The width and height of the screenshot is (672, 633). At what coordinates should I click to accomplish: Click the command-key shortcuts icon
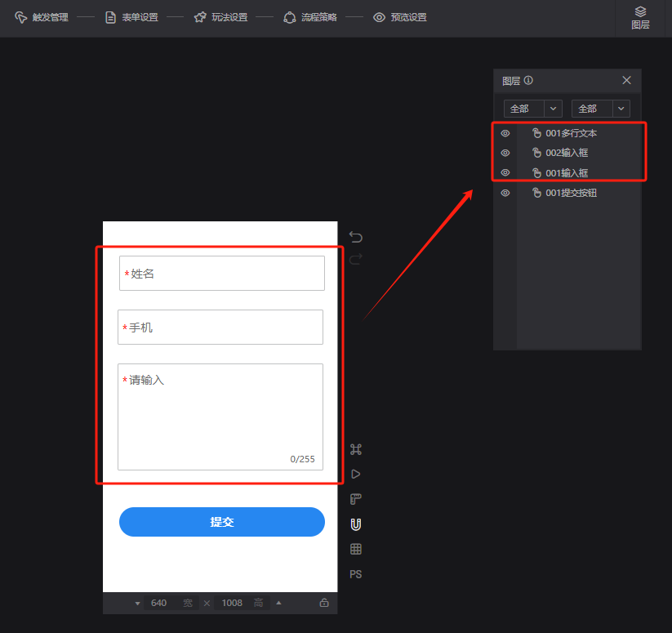356,449
